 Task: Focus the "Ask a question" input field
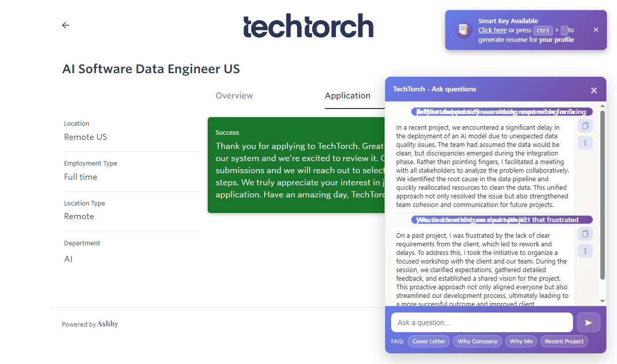point(482,323)
